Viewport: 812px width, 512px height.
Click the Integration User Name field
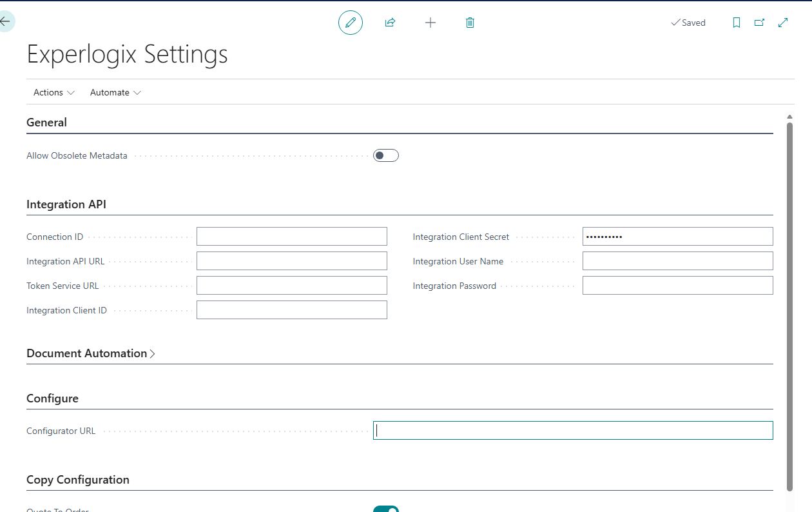(678, 261)
